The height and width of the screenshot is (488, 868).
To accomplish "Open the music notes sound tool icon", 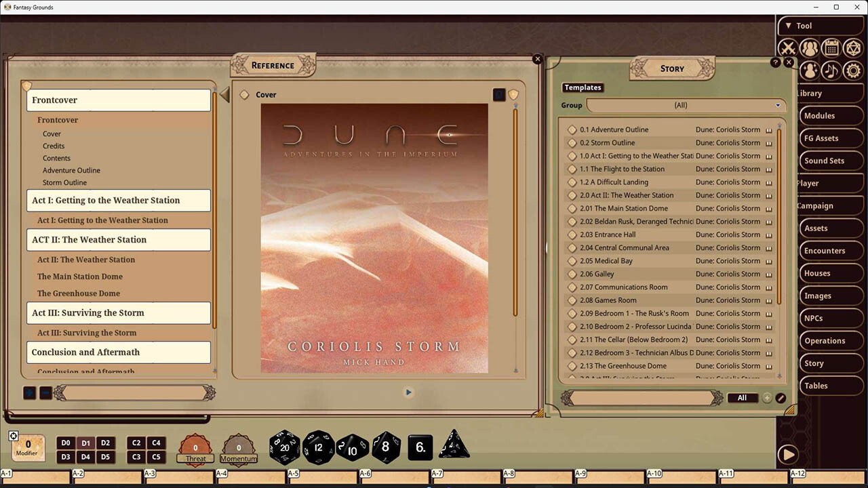I will [830, 70].
